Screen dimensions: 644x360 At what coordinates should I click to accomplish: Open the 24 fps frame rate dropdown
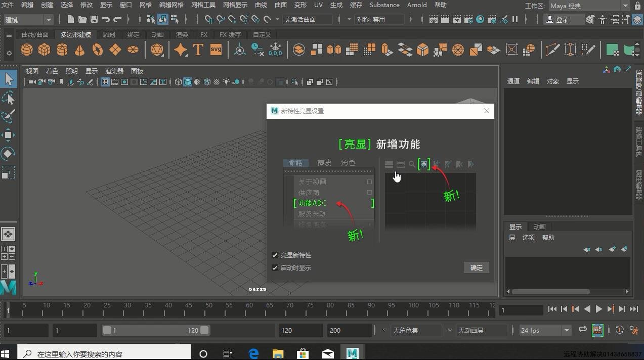[x=545, y=330]
